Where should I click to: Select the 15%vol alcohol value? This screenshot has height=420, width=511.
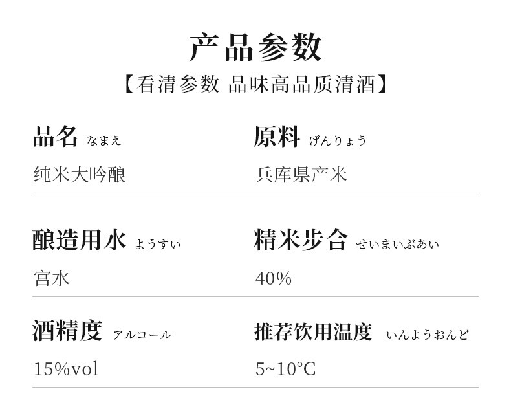pos(66,369)
